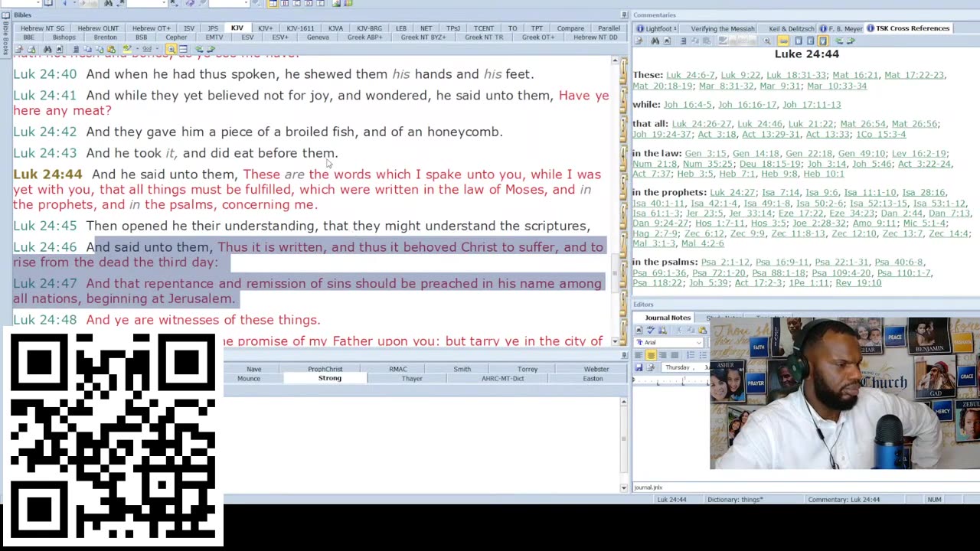Click the Luk 24:44 status bar entry

[671, 500]
